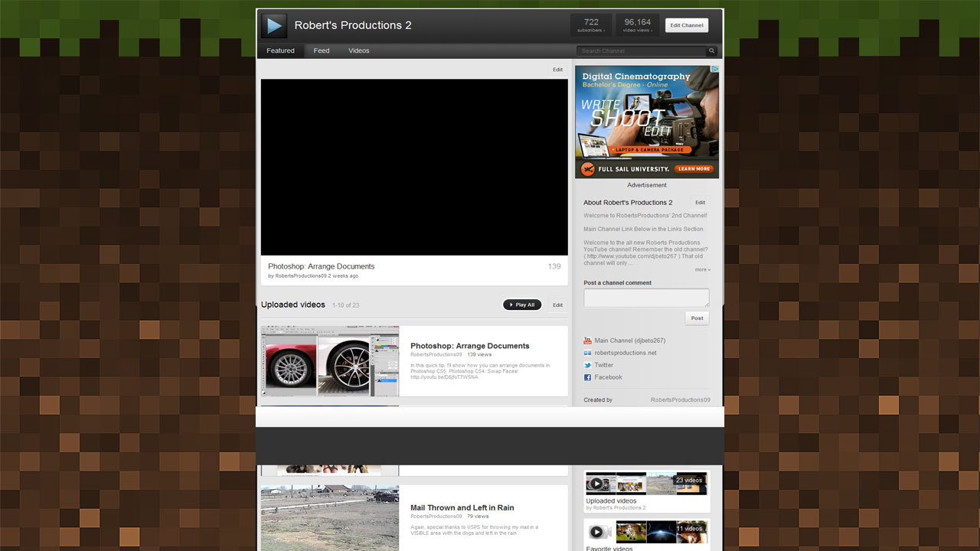Click the channel comment text box

(x=646, y=298)
